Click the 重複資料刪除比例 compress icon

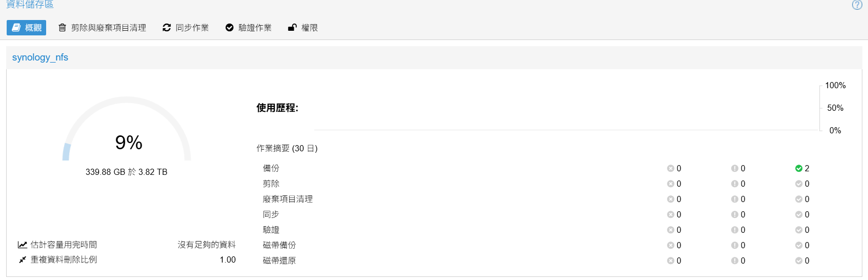[23, 260]
